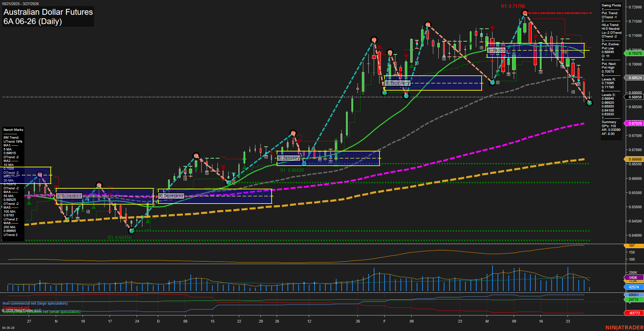Viewport: 644px width, 331px height.
Task: Select the 6A 06-26 tab at bottom left
Action: click(8, 328)
